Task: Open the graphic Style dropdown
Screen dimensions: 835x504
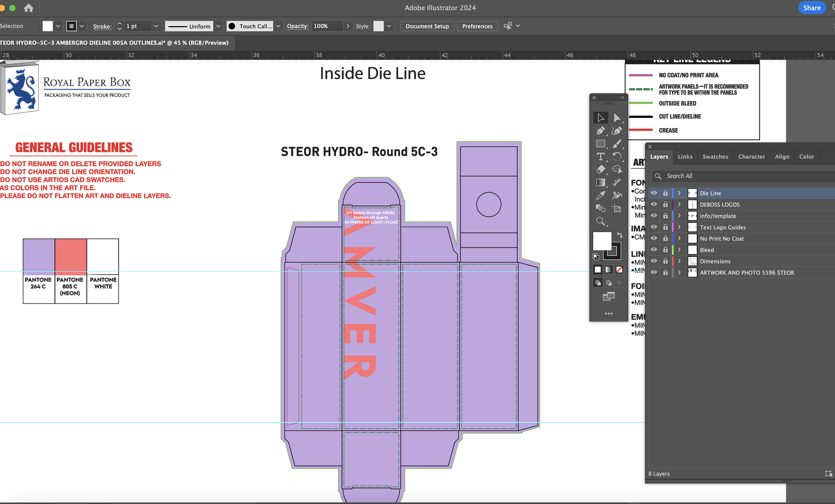Action: coord(389,26)
